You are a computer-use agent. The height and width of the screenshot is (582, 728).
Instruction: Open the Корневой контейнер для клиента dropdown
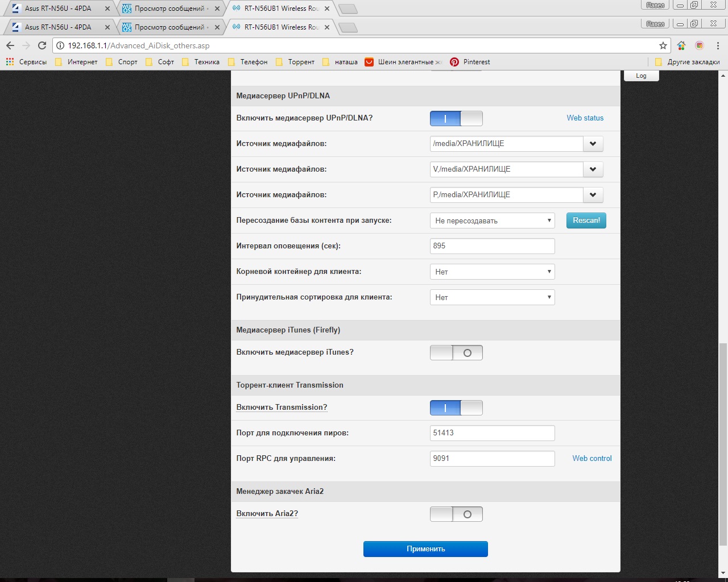pyautogui.click(x=492, y=272)
